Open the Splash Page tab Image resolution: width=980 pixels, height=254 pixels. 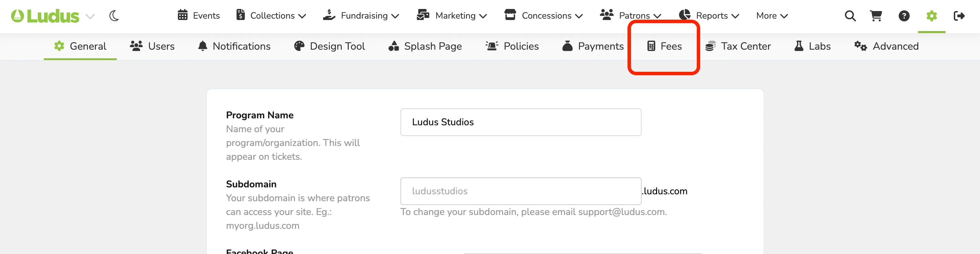point(425,47)
